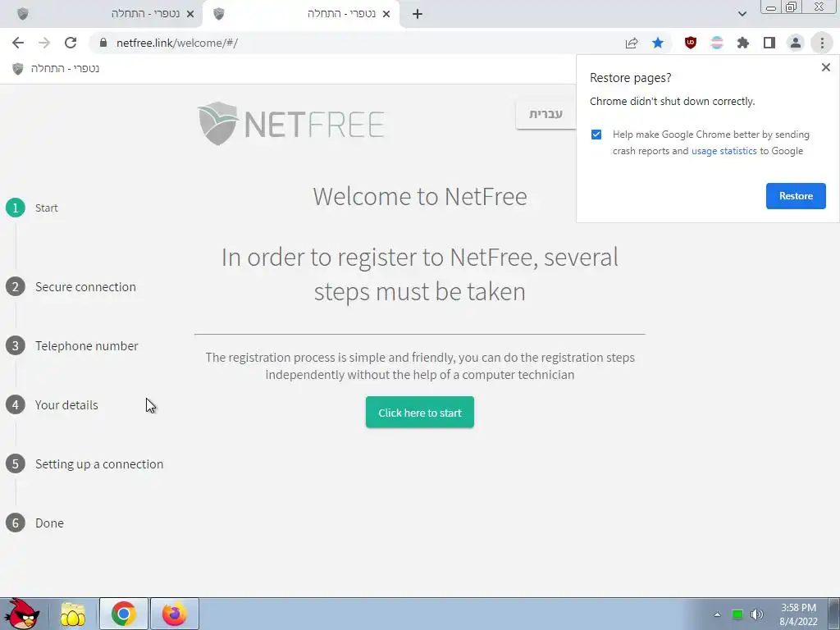Select step 1 Start circle
Image resolution: width=840 pixels, height=630 pixels.
[16, 208]
